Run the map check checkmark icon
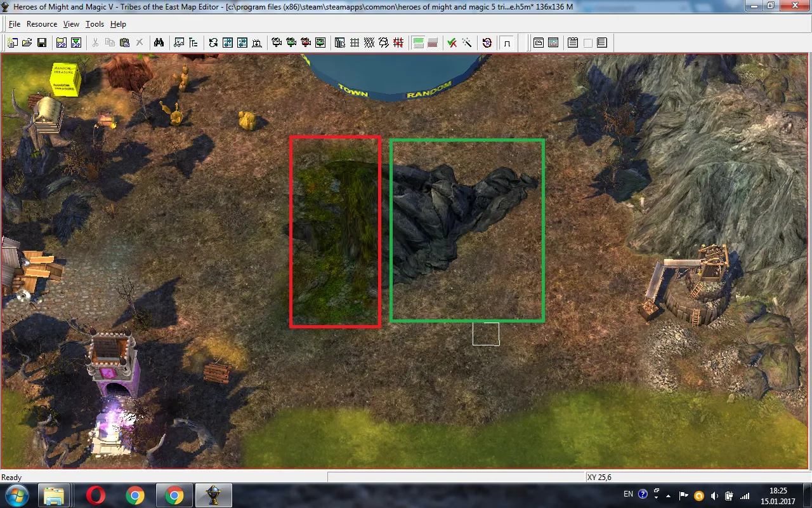The width and height of the screenshot is (812, 508). tap(452, 43)
